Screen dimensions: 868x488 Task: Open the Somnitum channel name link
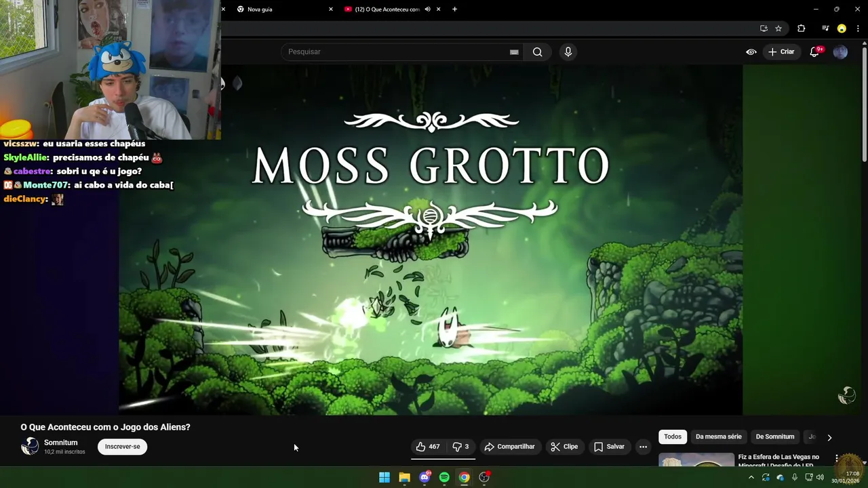(61, 443)
